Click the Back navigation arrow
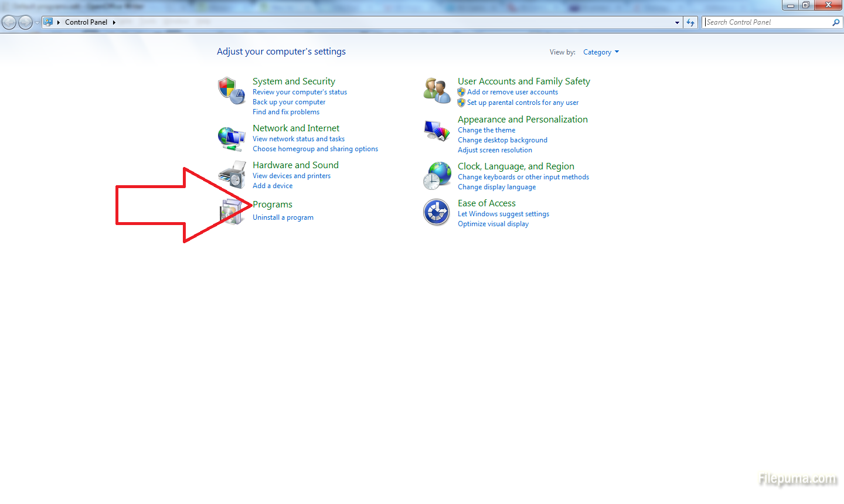The image size is (844, 504). point(9,22)
